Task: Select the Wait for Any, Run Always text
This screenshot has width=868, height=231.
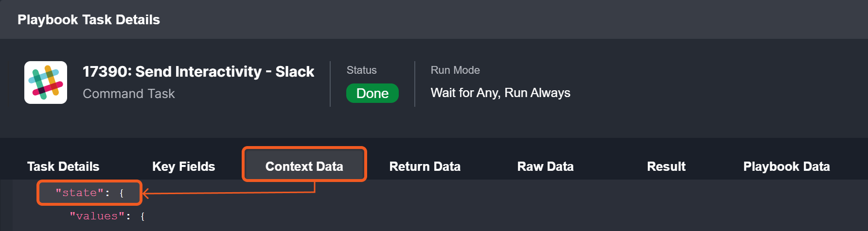Action: pos(500,93)
